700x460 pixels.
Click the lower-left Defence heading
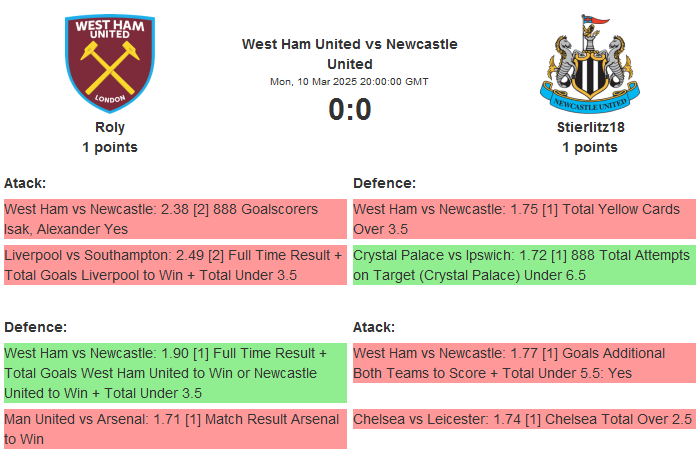[36, 327]
